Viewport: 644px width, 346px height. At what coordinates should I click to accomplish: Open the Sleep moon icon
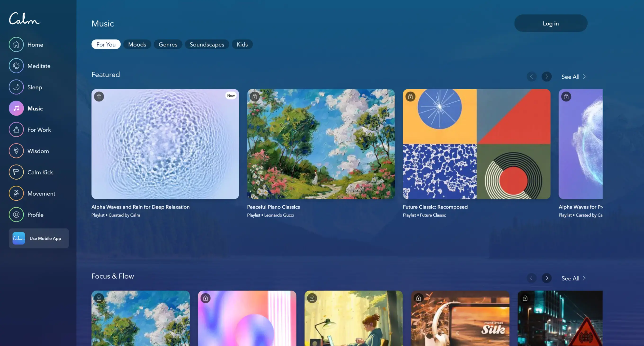(x=16, y=87)
